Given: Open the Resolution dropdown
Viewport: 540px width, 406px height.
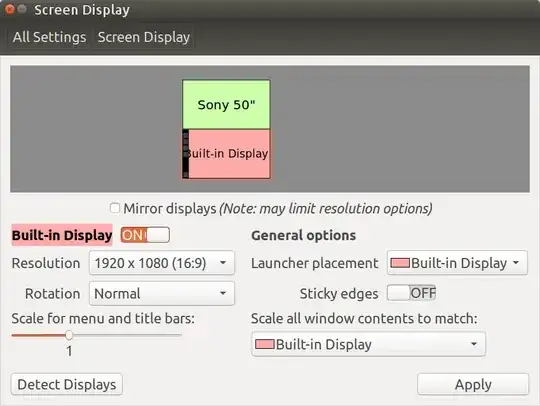Looking at the screenshot, I should coord(162,263).
